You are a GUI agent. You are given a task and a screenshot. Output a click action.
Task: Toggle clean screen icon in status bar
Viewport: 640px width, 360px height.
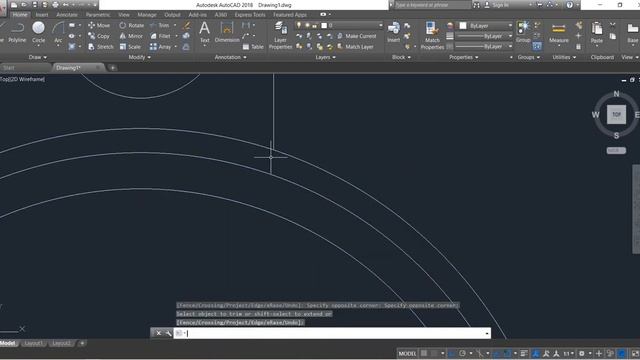pos(635,353)
